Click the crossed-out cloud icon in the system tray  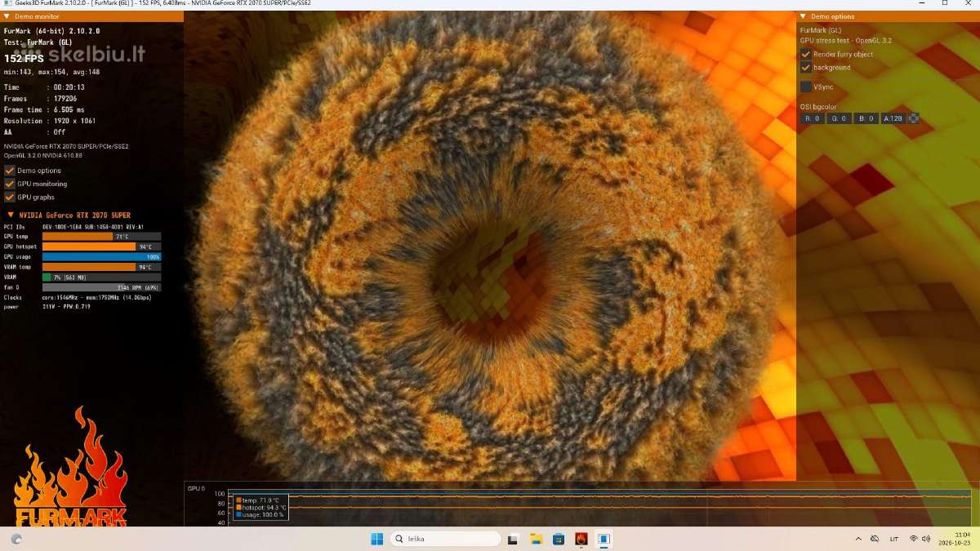pos(875,539)
